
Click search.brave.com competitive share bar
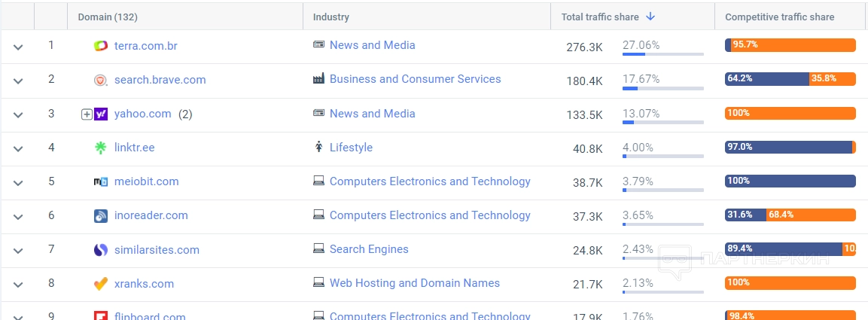pos(790,79)
